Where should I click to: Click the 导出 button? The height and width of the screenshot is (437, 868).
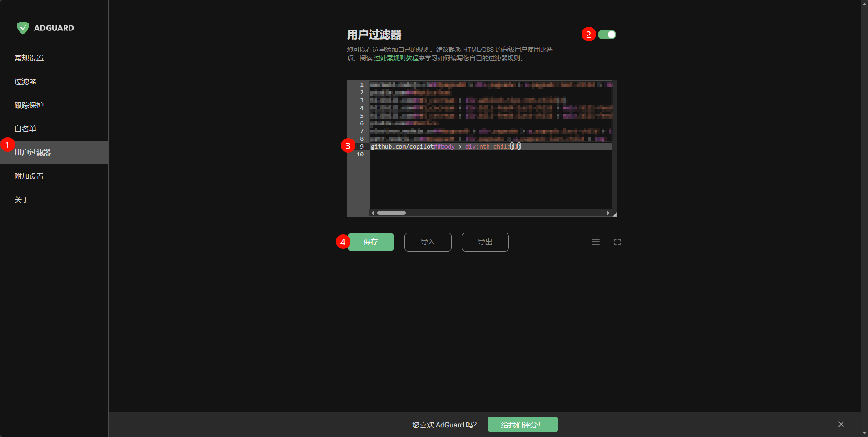click(x=485, y=242)
